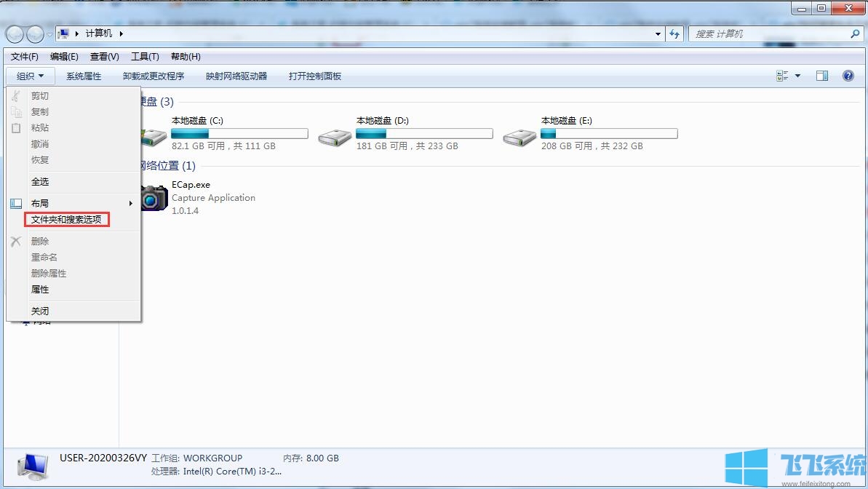The width and height of the screenshot is (868, 489).
Task: Click the refresh icon beside address bar
Action: click(x=674, y=33)
